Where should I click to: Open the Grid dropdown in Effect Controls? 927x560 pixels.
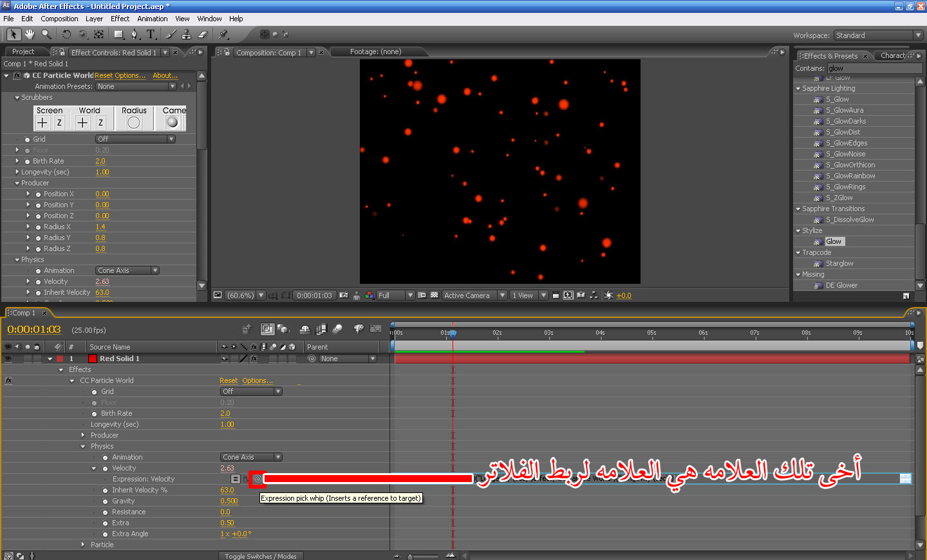click(135, 139)
